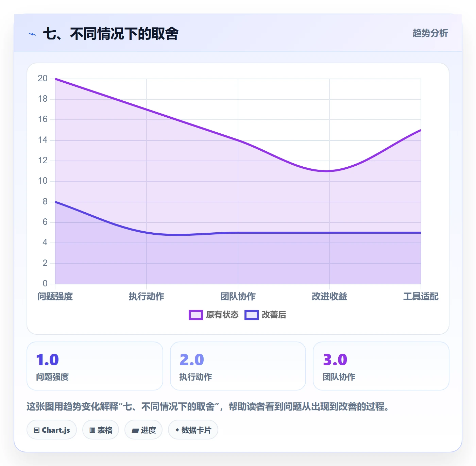Screen dimensions: 476x466
Task: Click the 0 tick on the y-axis
Action: point(45,283)
